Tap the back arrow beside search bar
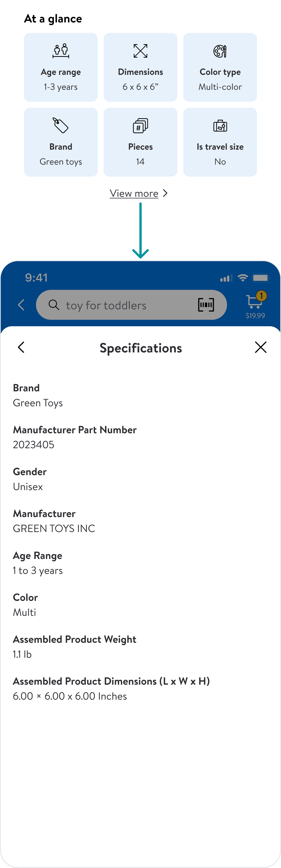The height and width of the screenshot is (868, 281). (x=21, y=305)
